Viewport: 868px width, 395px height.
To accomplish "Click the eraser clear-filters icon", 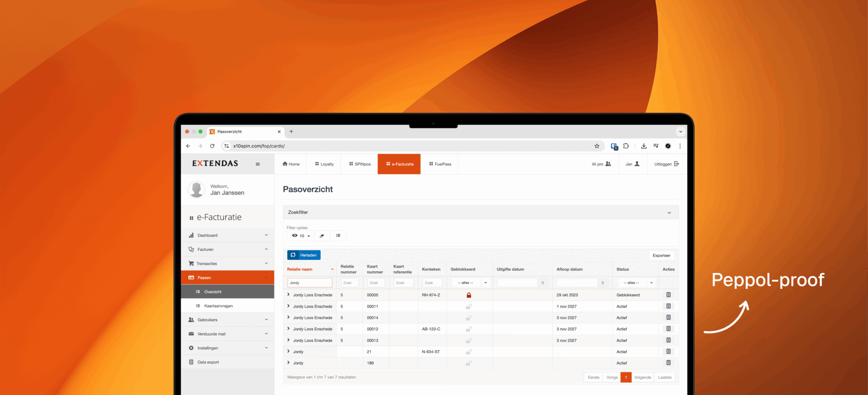I will (322, 236).
